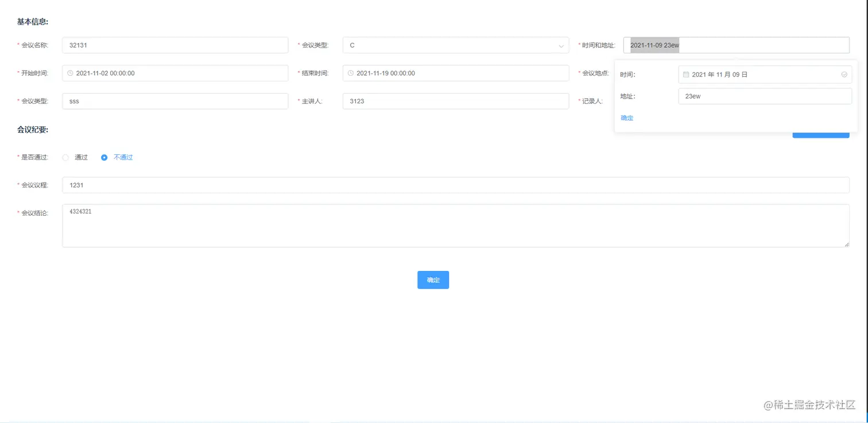Grab the 会议结论 textarea resize handle

(846, 244)
